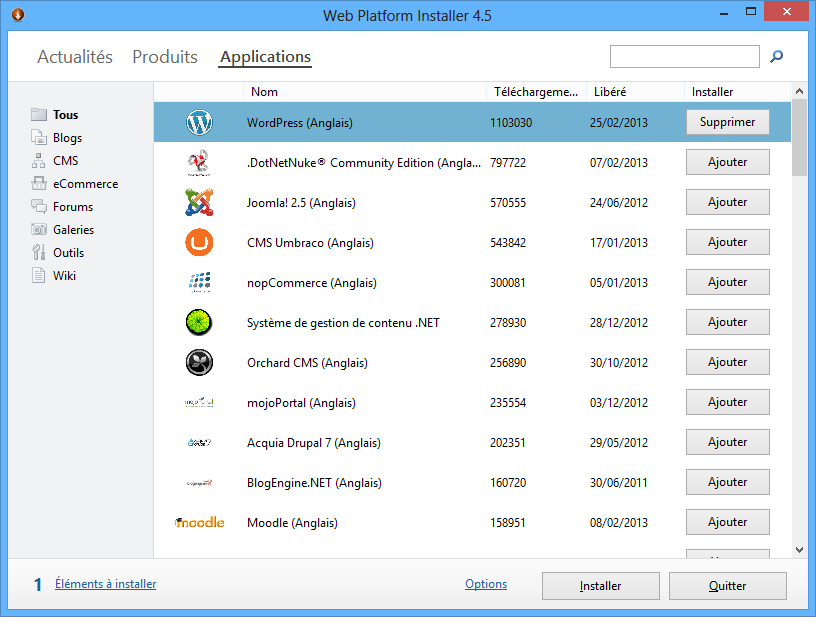
Task: Click the lime icon for .NET content system
Action: tap(199, 322)
